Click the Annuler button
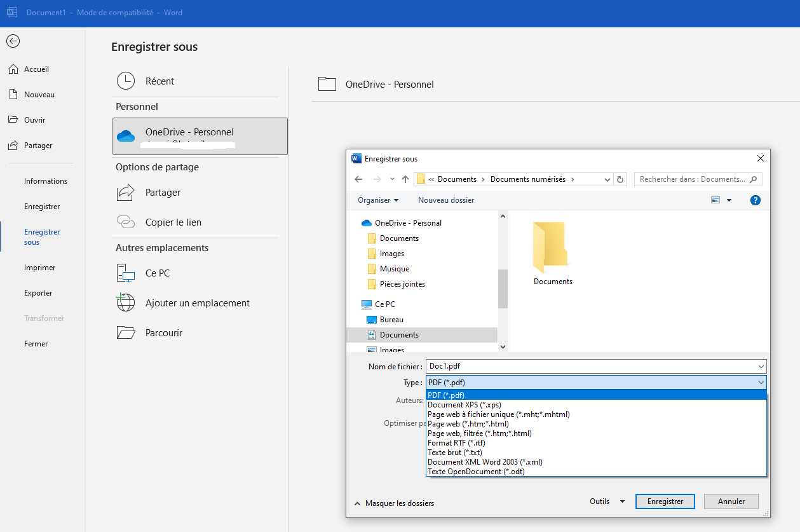Image resolution: width=800 pixels, height=532 pixels. [x=731, y=501]
